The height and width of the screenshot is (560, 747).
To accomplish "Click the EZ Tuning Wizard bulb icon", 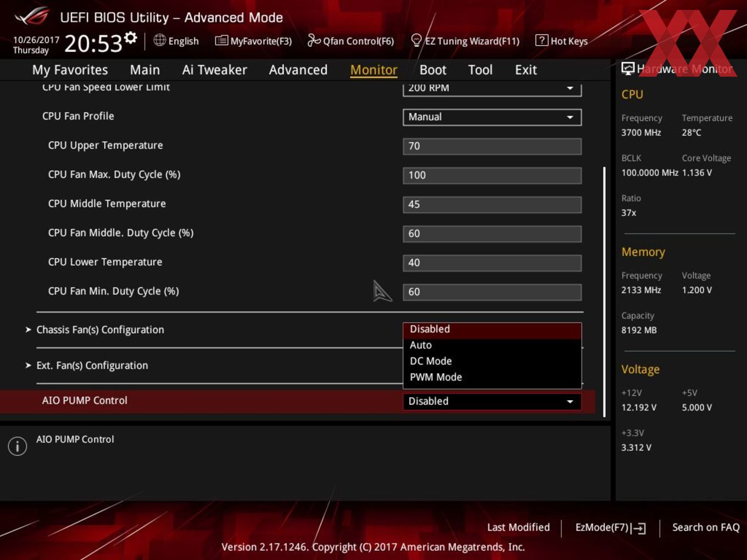I will (416, 40).
